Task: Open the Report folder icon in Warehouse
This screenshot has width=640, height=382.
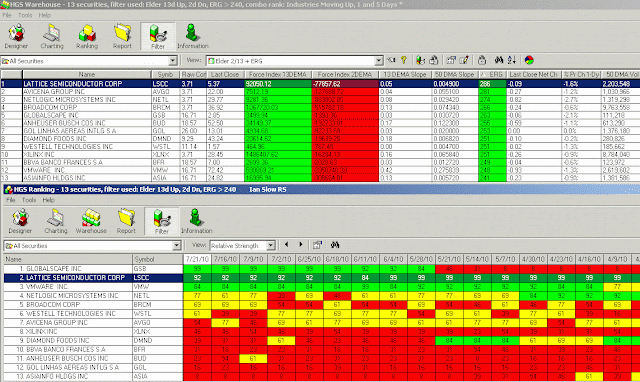Action: (122, 36)
